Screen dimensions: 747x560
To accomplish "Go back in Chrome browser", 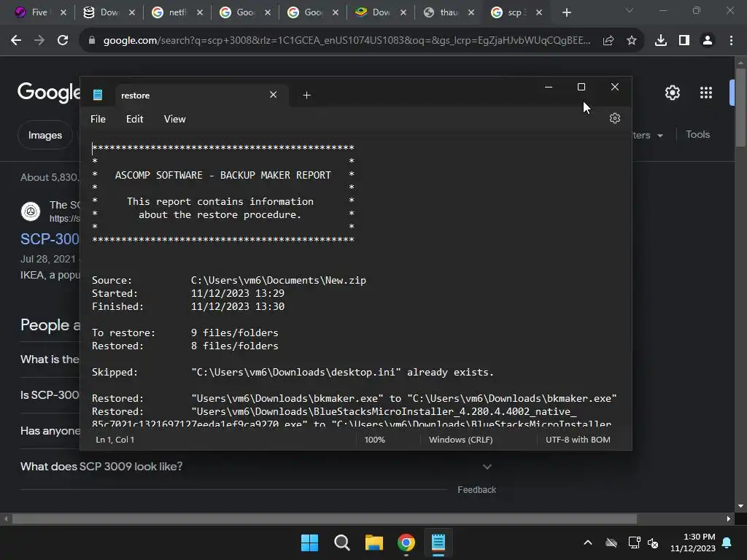I will 16,41.
